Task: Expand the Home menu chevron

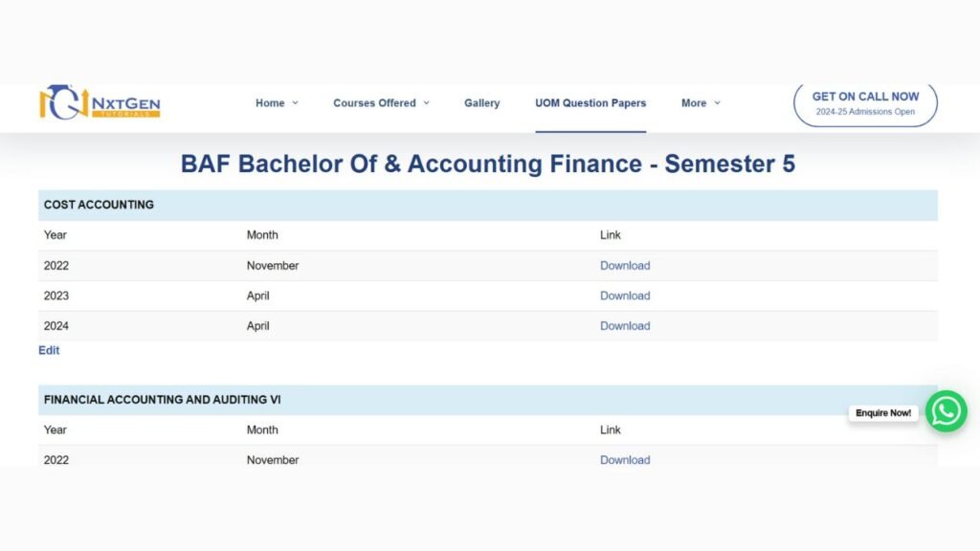Action: [x=295, y=103]
